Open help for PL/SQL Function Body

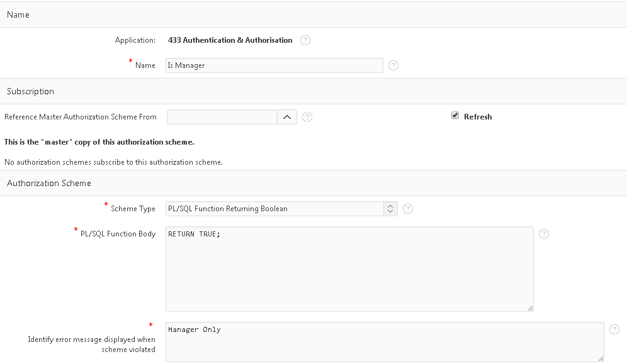point(544,234)
